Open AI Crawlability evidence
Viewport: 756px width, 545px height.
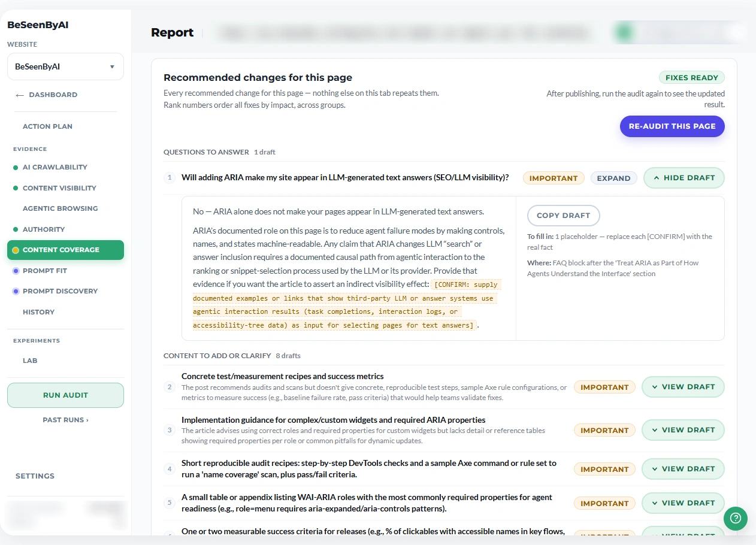point(55,167)
